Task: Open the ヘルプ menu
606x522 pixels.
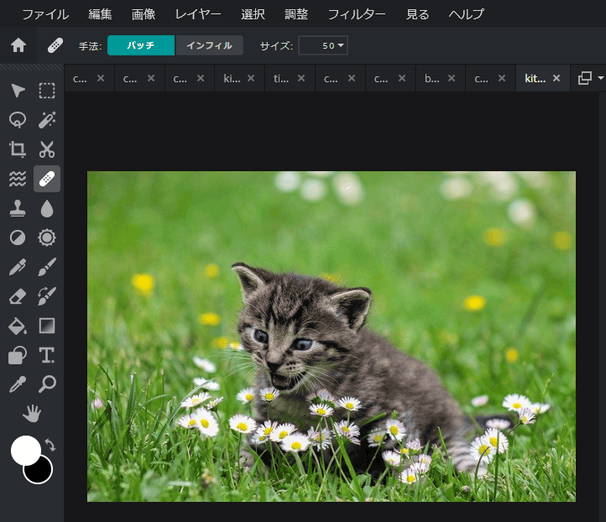Action: pyautogui.click(x=466, y=15)
